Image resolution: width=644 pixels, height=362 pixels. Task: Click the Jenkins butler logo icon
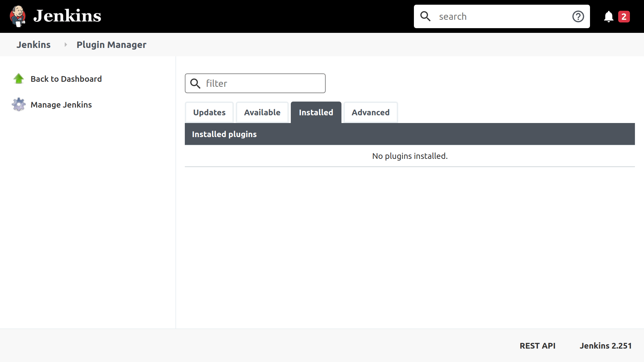(18, 16)
